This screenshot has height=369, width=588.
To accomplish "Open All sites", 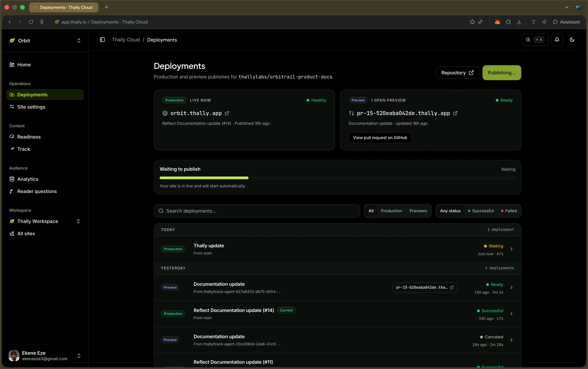I will (x=45, y=234).
